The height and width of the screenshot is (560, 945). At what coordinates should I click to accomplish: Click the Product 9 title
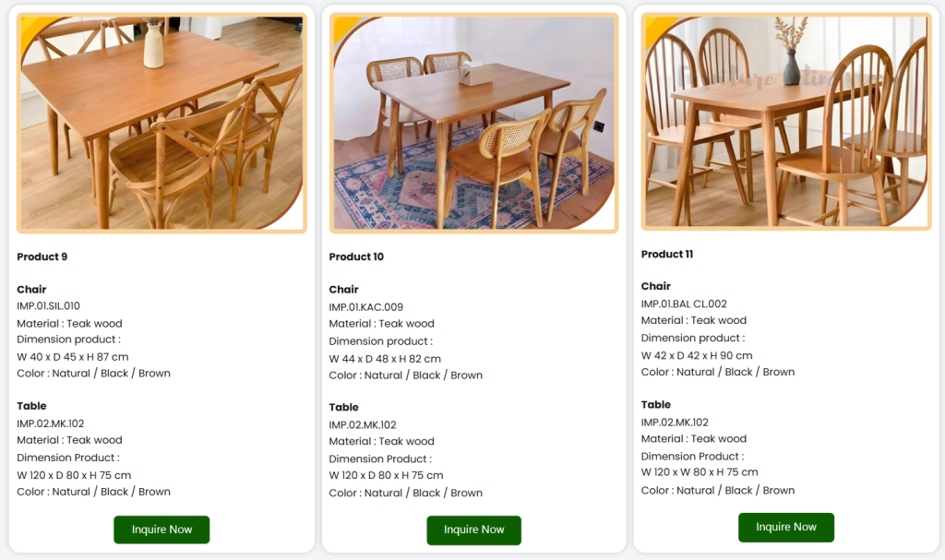point(42,256)
